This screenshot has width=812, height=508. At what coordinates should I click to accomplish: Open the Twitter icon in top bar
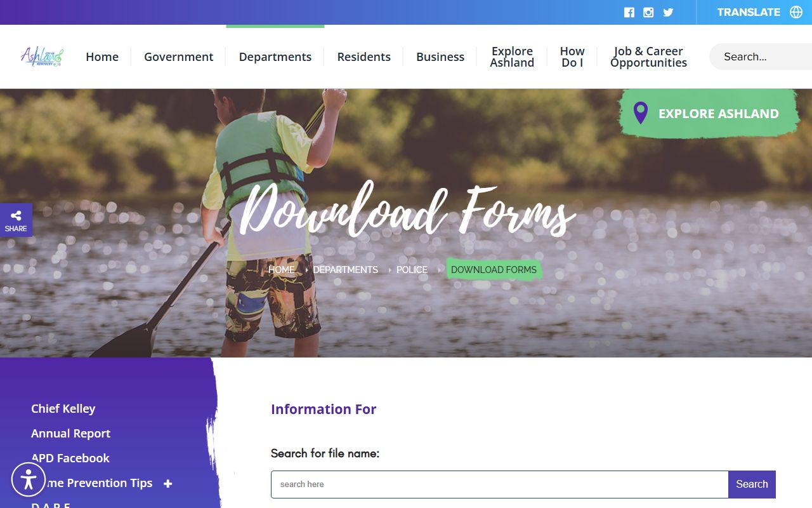(x=668, y=12)
